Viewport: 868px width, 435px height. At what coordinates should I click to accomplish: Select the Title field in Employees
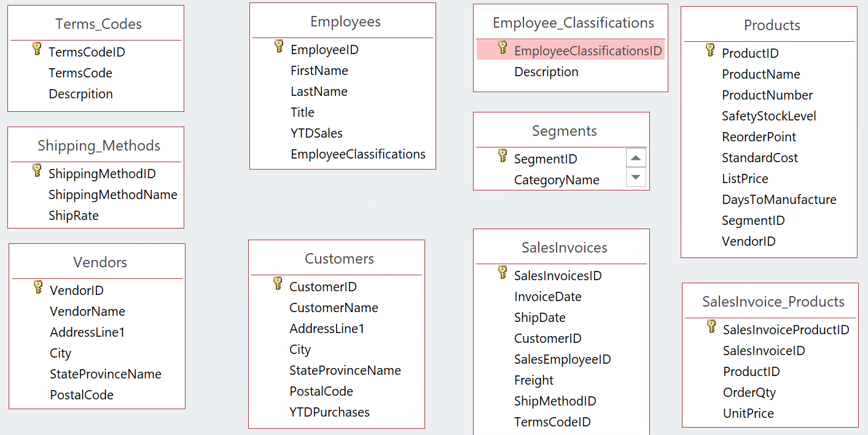[302, 112]
